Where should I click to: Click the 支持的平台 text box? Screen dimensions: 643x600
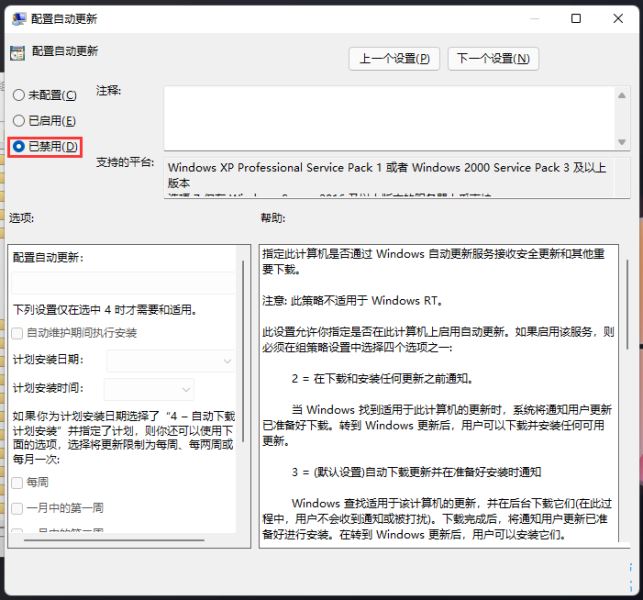[x=397, y=178]
